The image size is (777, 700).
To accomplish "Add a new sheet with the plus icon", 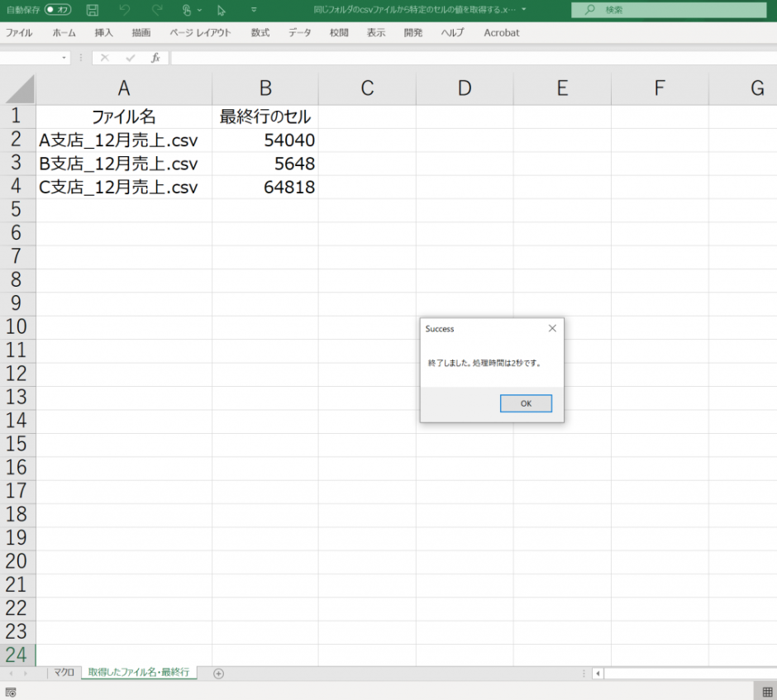I will coord(218,674).
